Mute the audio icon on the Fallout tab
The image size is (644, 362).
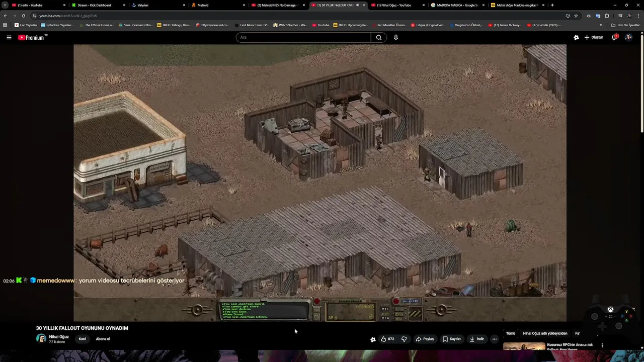click(x=357, y=5)
